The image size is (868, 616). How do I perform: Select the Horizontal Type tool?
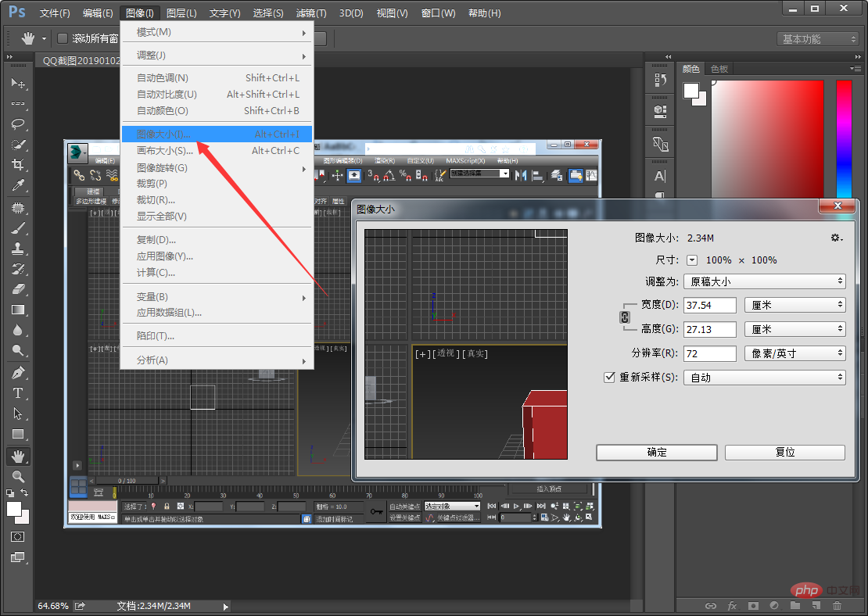coord(18,393)
